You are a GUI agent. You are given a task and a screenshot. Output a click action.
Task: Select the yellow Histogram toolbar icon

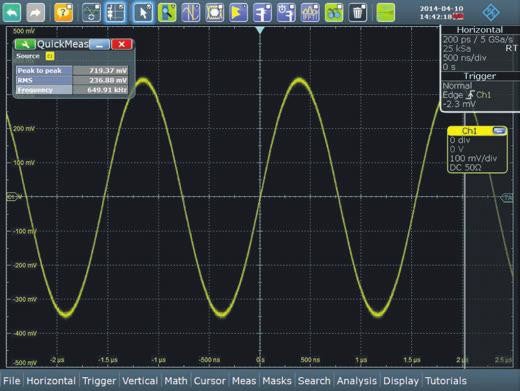point(239,13)
